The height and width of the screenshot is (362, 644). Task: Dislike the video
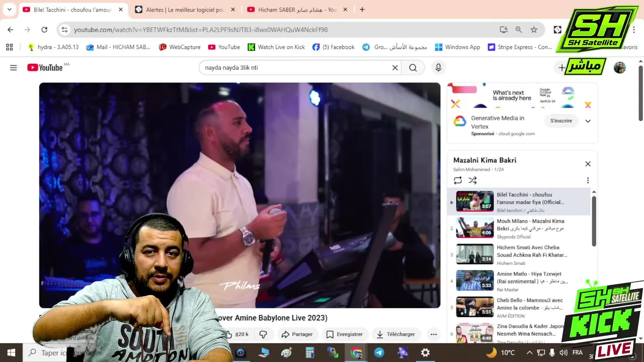point(263,334)
